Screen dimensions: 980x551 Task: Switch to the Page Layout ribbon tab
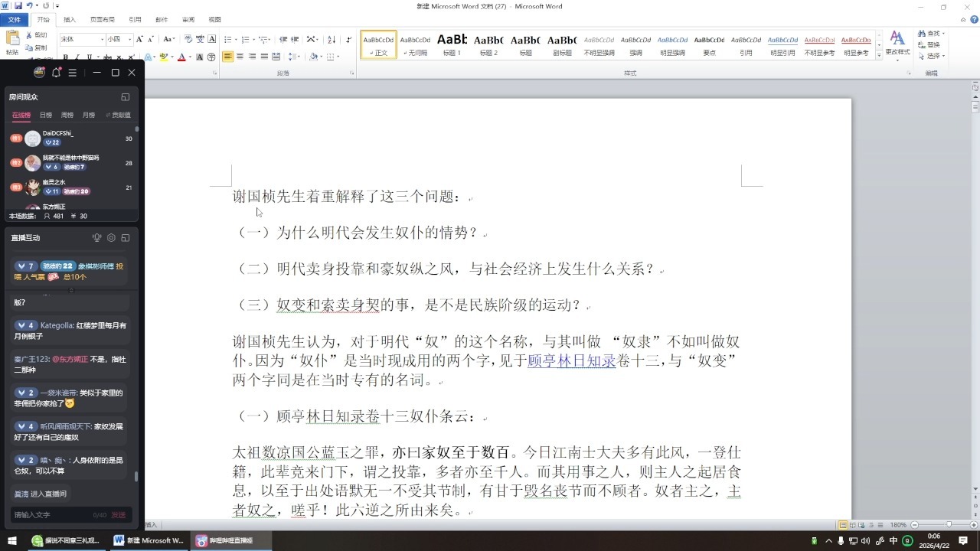click(x=102, y=20)
